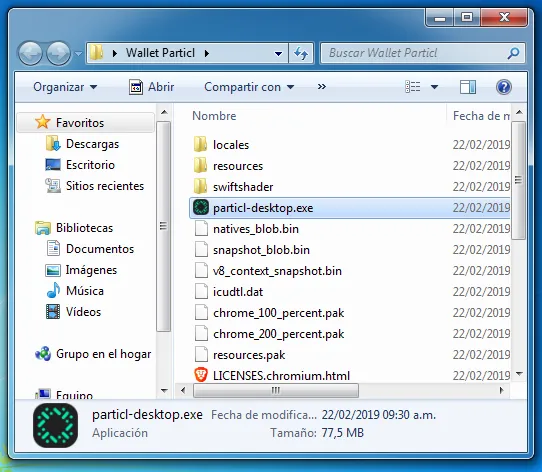Click the magnifier search icon
542x472 pixels.
click(x=513, y=53)
